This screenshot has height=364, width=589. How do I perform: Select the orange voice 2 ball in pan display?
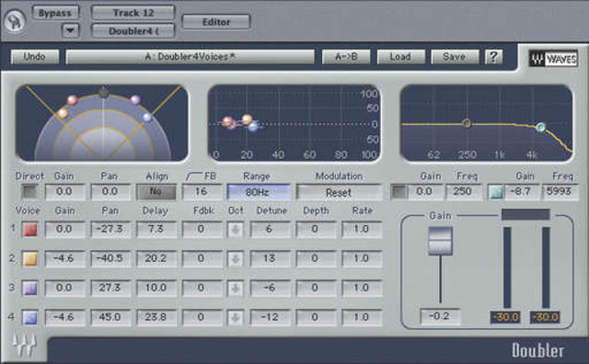point(63,113)
